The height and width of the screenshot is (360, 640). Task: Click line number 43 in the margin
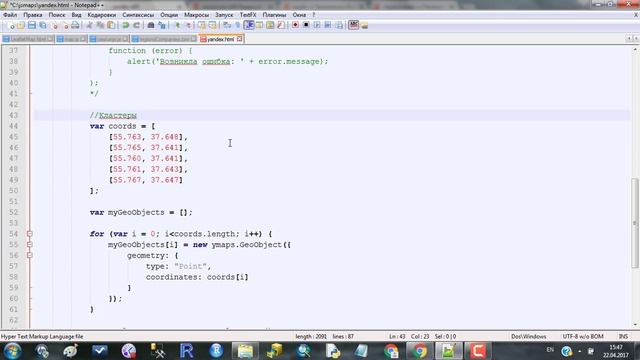click(14, 115)
